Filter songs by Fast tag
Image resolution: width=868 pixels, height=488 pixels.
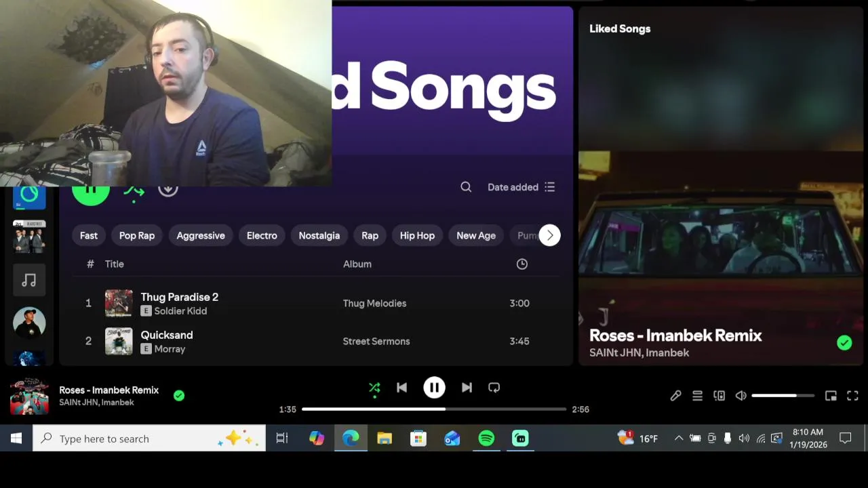point(89,236)
